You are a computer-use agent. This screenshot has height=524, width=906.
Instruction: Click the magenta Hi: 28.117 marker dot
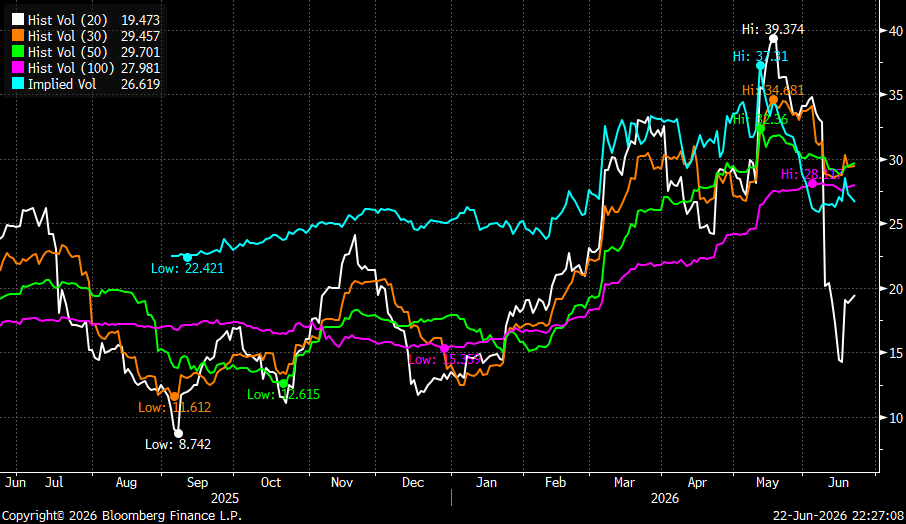coord(812,184)
